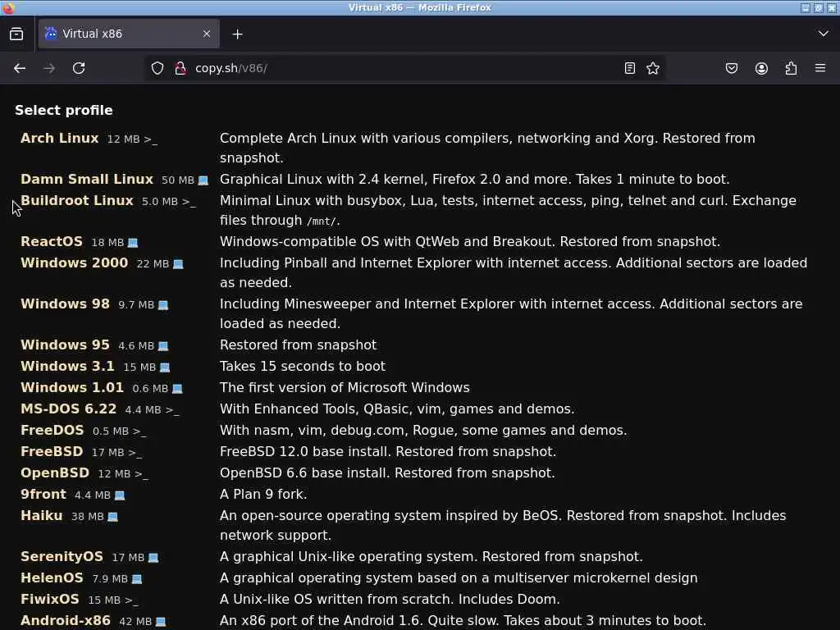Select the OpenBSD profile
840x630 pixels.
[x=55, y=473]
